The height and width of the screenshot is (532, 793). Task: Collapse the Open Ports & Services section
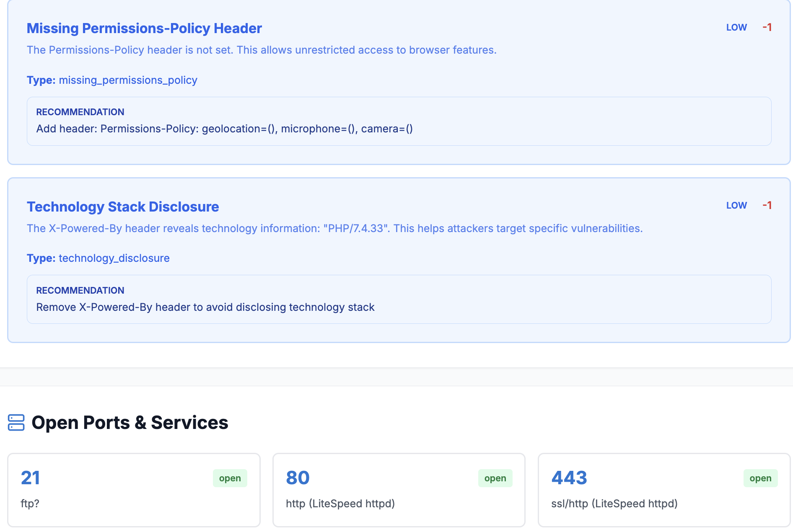pos(130,423)
